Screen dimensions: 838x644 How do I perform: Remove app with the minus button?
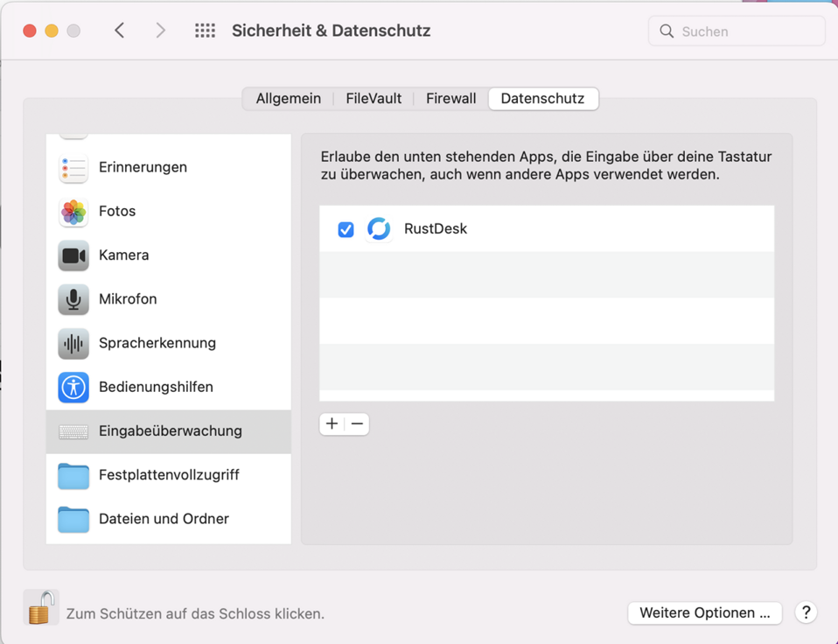[x=357, y=424]
